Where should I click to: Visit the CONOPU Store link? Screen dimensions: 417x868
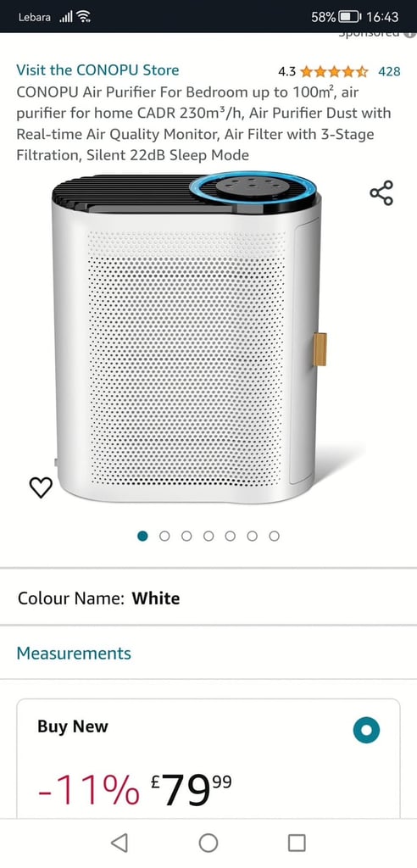coord(97,70)
